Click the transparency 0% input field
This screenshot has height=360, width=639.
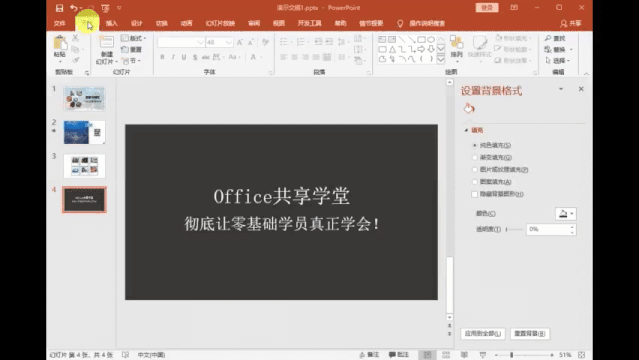(548, 230)
